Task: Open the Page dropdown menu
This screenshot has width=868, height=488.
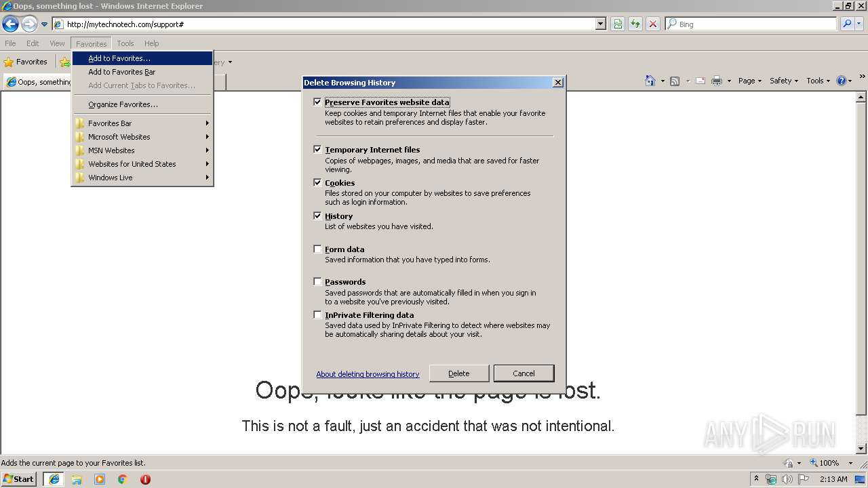Action: 750,81
